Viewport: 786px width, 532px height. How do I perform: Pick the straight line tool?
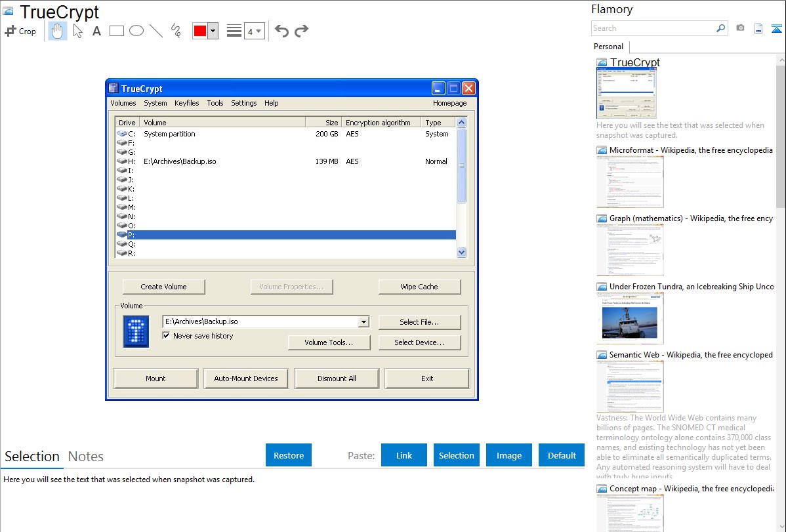point(156,31)
